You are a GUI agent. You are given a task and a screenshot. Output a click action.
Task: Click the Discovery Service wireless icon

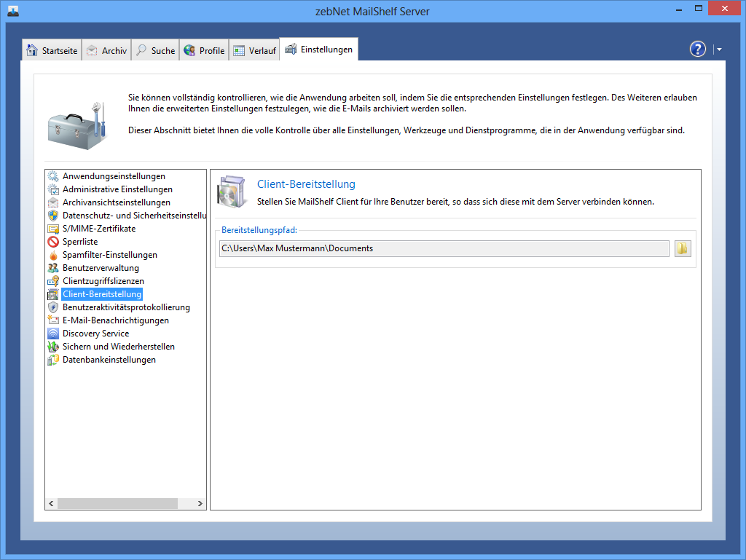(x=53, y=334)
